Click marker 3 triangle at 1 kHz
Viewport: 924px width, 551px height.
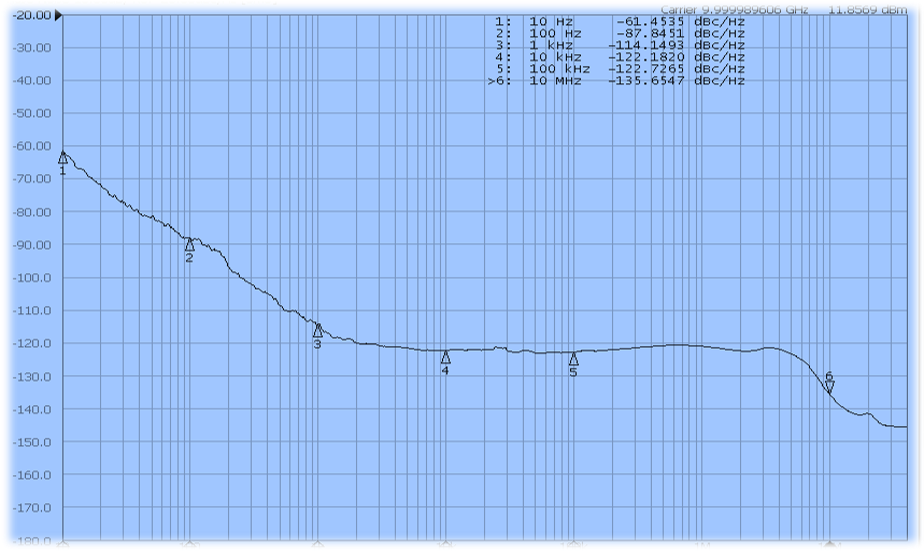317,330
